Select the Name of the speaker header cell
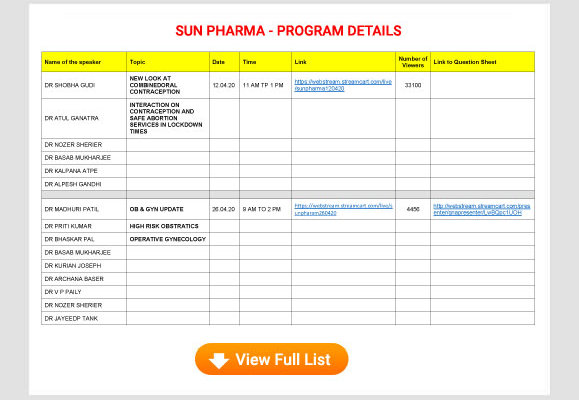The height and width of the screenshot is (400, 579). pyautogui.click(x=84, y=62)
